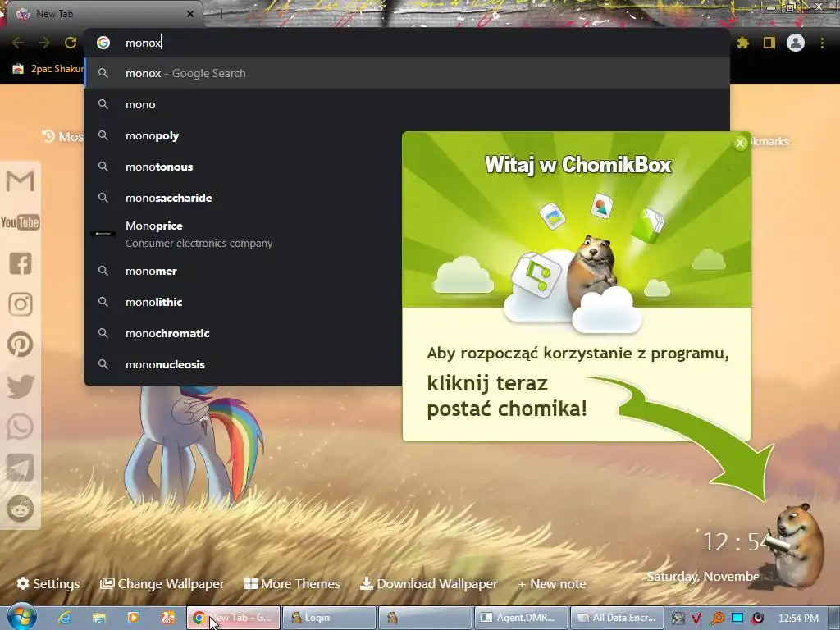This screenshot has width=840, height=630.
Task: Open the orange magnifier tray icon
Action: point(717,619)
